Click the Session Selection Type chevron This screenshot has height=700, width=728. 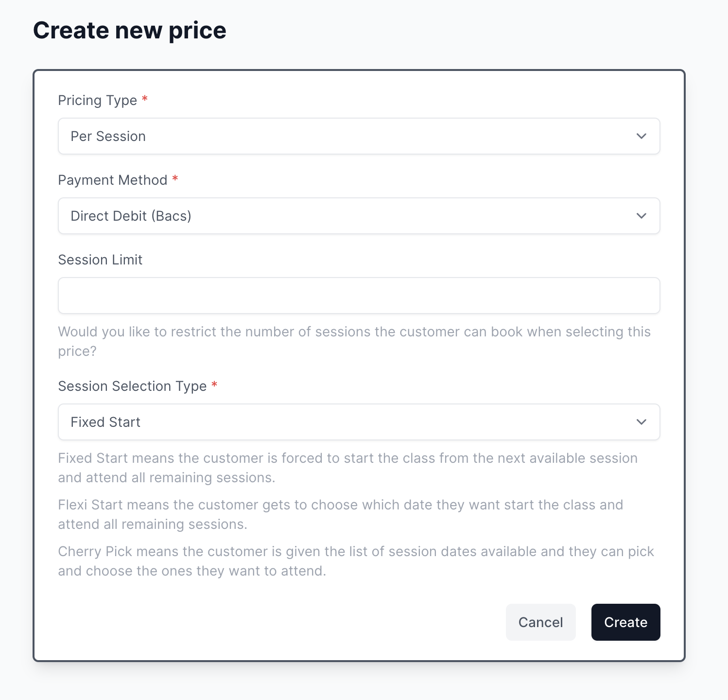pyautogui.click(x=641, y=422)
